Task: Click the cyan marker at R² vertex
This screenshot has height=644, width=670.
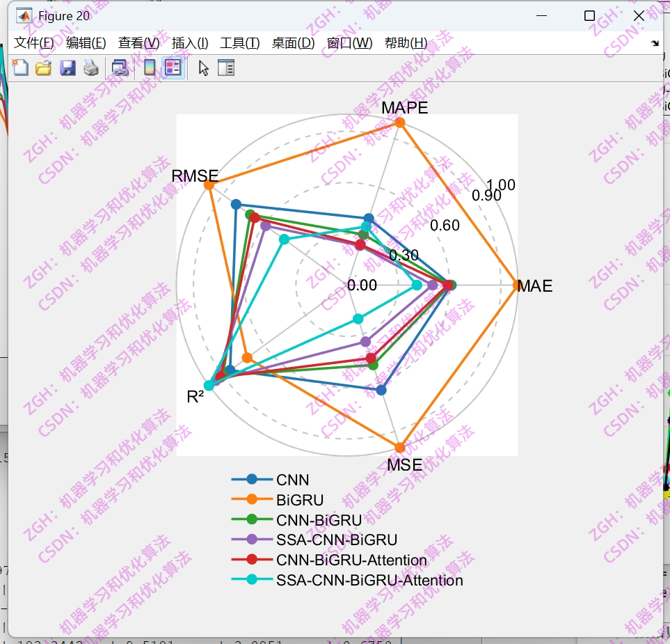Action: [209, 385]
